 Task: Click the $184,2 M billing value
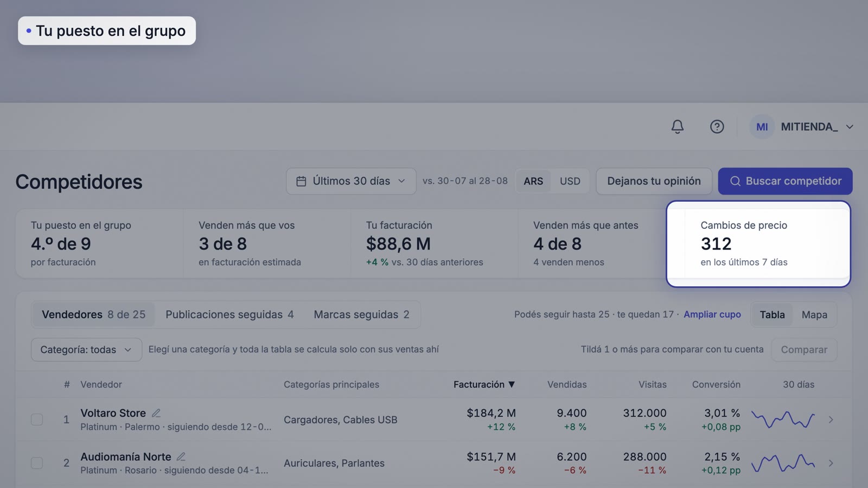coord(491,413)
